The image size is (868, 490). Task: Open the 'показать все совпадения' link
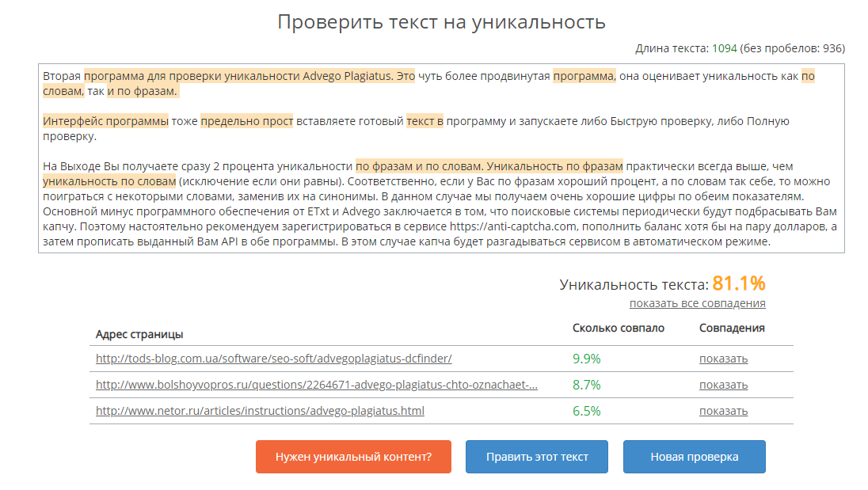[x=697, y=303]
